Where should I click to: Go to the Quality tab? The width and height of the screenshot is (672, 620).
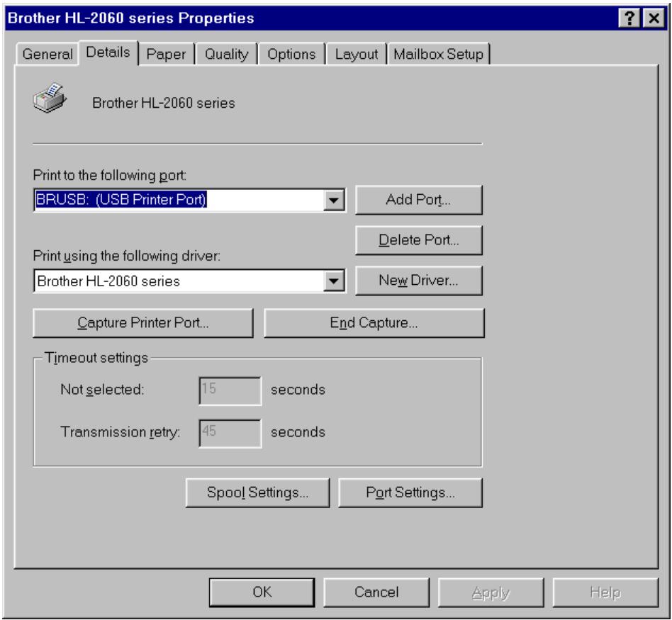click(226, 54)
